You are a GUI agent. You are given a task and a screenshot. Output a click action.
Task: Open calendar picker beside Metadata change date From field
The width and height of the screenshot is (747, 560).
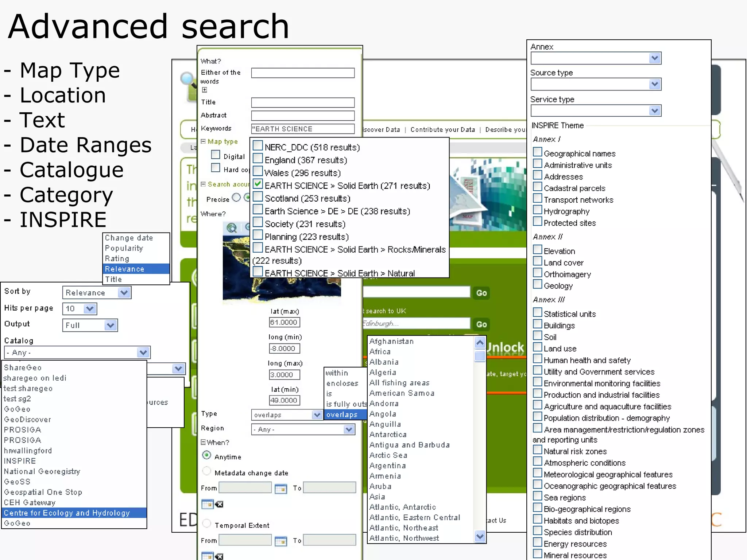[x=280, y=489]
